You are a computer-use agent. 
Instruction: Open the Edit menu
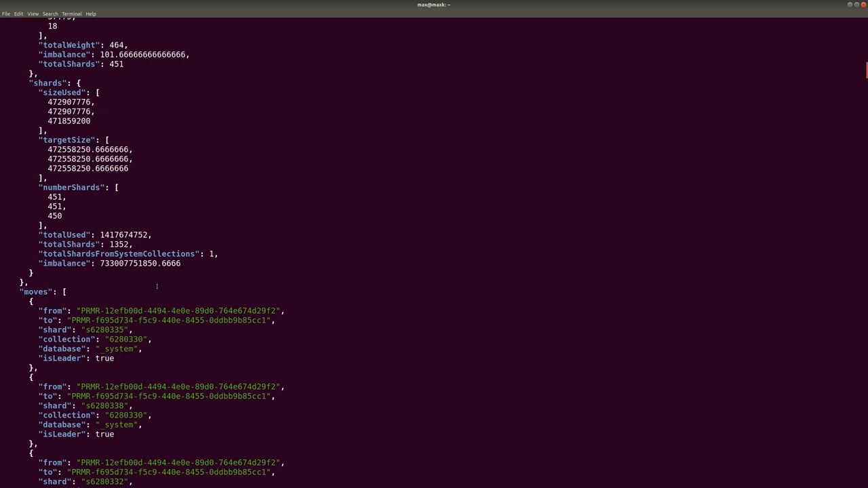click(18, 14)
